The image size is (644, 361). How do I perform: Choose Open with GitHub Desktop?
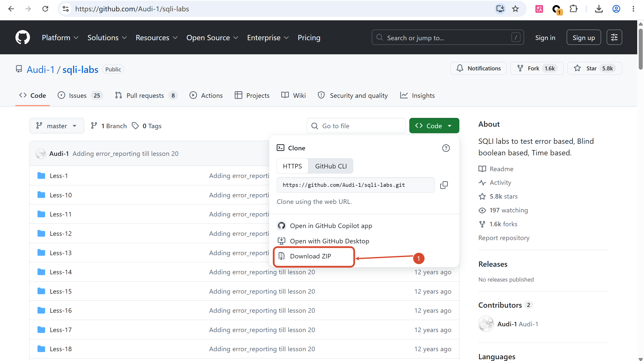(324, 241)
